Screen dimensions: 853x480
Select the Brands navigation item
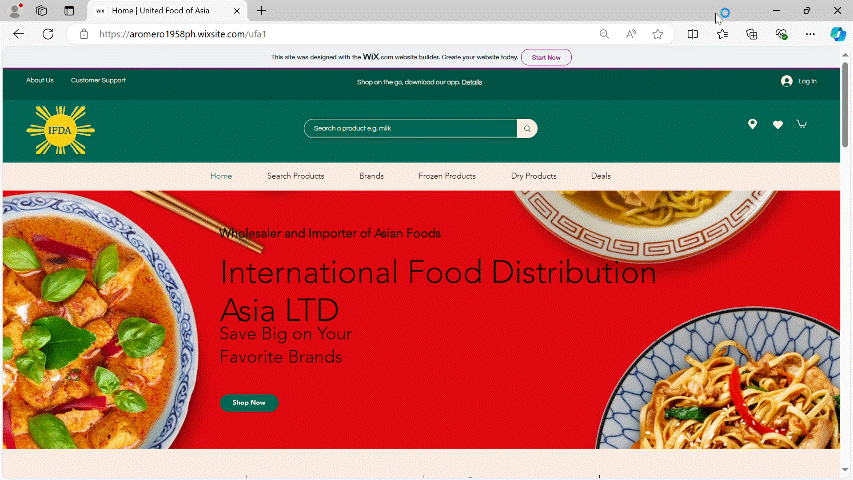point(371,176)
